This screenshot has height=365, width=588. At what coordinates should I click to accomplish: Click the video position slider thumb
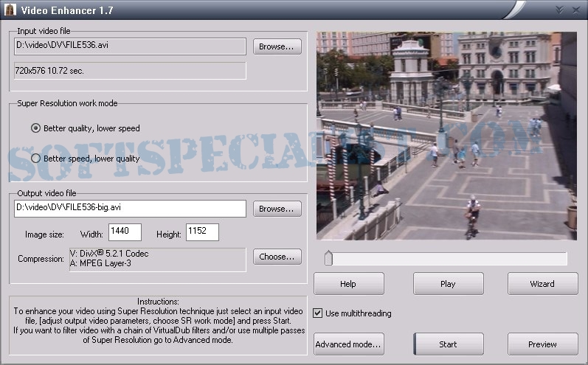(x=328, y=258)
